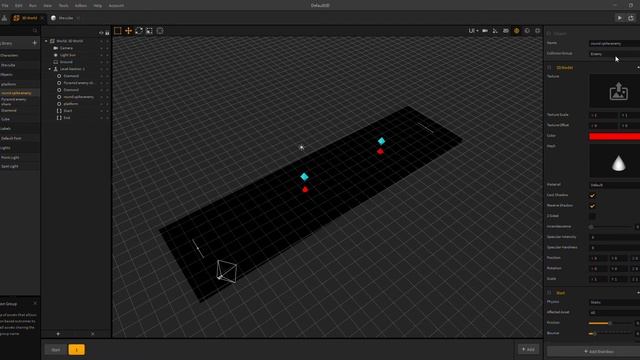Click the fifth transform tool icon beside scale
Screen dimensions: 640x360
pos(160,31)
